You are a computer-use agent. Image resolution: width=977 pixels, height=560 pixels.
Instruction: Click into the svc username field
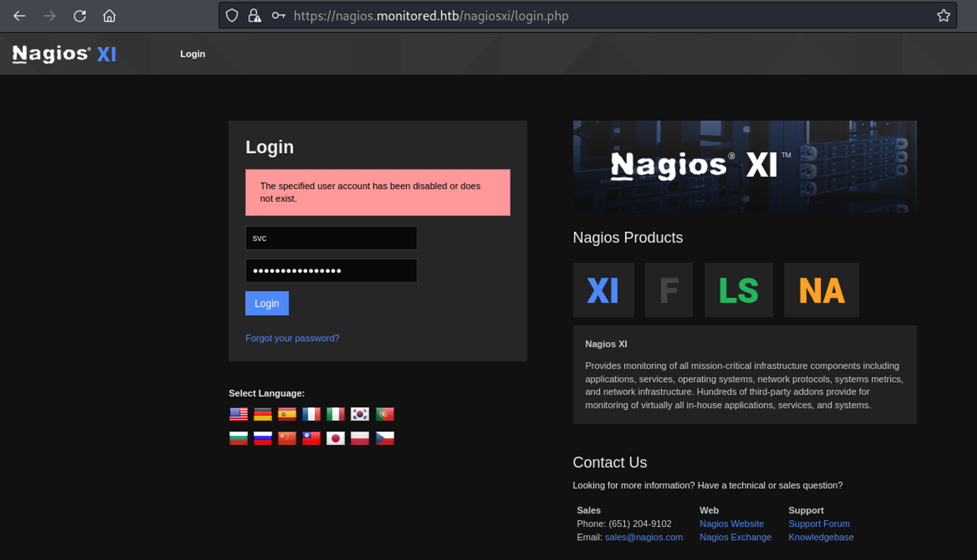pos(331,238)
